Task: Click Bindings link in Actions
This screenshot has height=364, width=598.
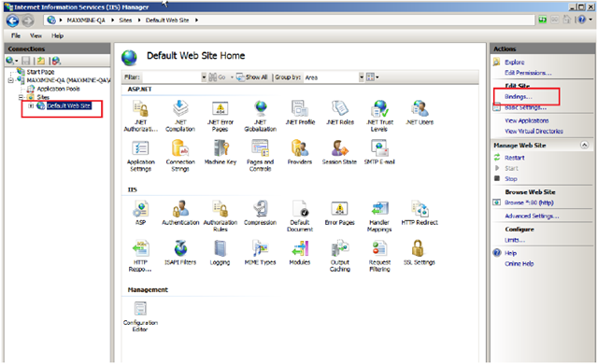Action: (x=518, y=97)
